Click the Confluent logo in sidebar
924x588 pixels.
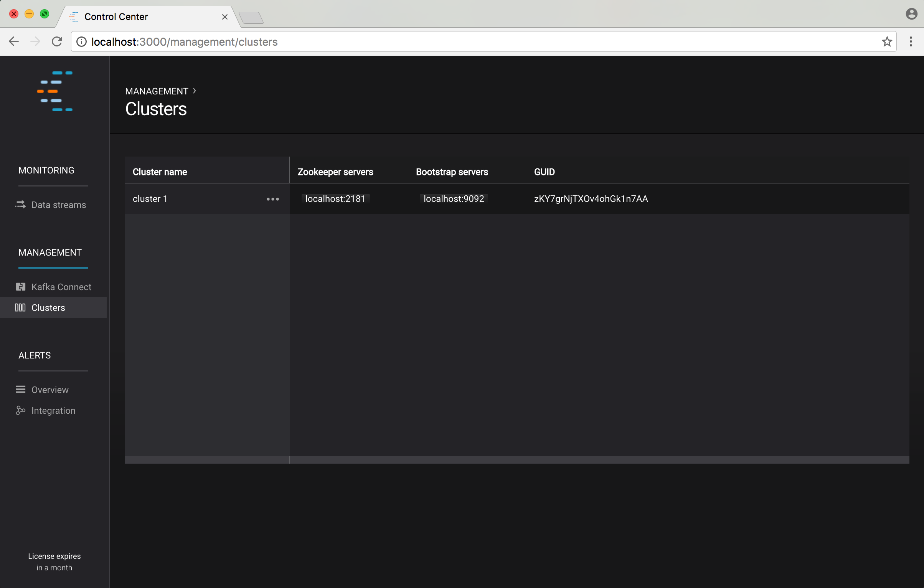coord(55,91)
